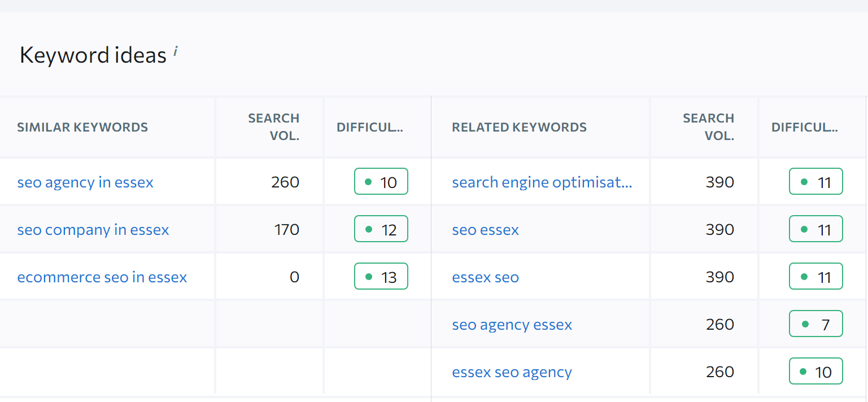Click difficulty badge 10 for 'essex seo agency'
Viewport: 868px width, 402px height.
click(x=816, y=372)
